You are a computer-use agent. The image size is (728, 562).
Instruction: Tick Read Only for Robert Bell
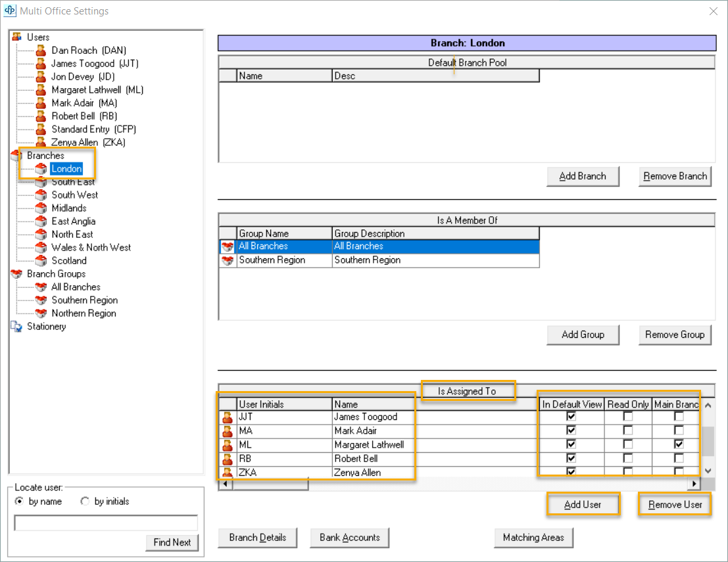tap(628, 458)
